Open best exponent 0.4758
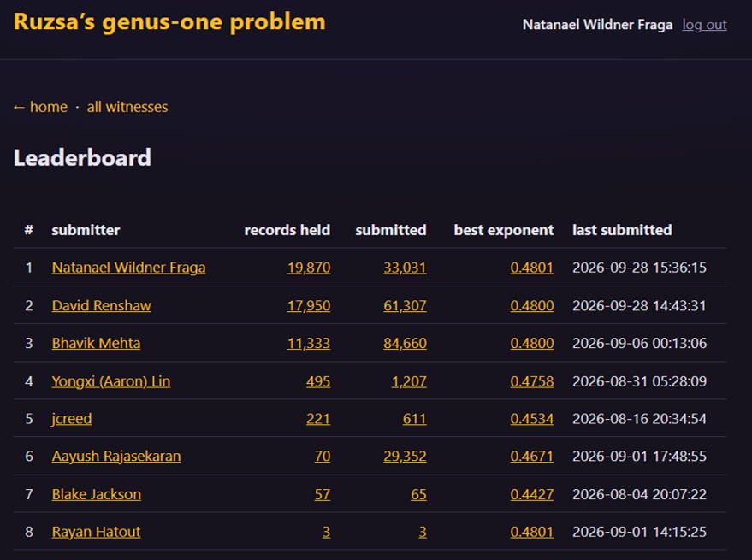The image size is (752, 560). (x=532, y=381)
